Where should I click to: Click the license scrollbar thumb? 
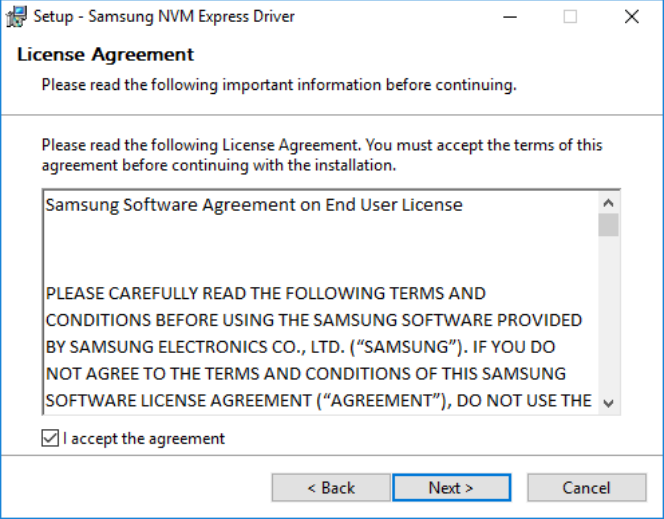point(609,225)
